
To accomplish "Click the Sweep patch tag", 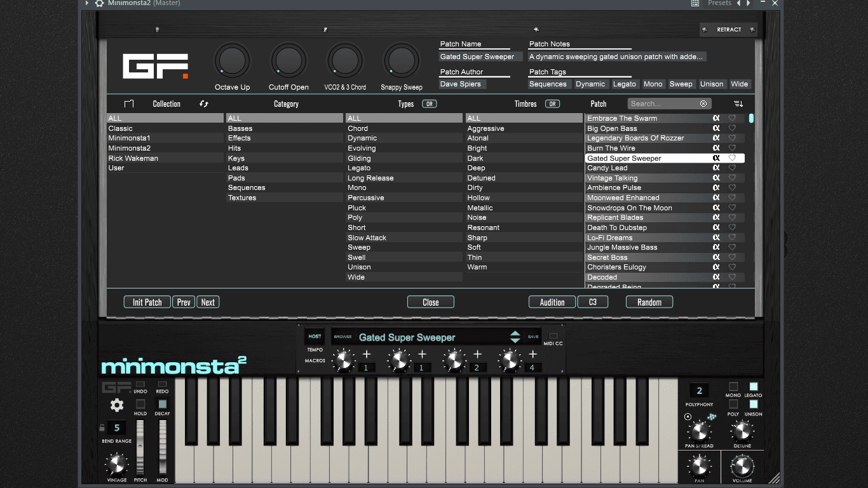I will click(681, 84).
